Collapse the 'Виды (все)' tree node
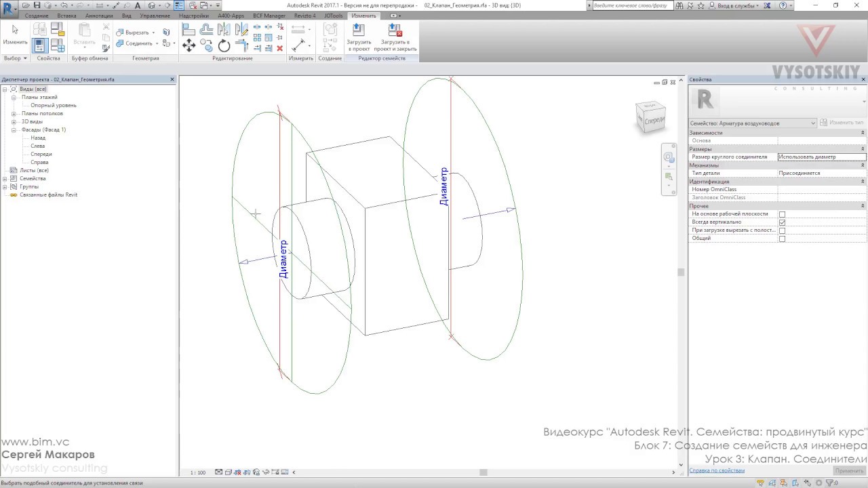 pyautogui.click(x=5, y=89)
